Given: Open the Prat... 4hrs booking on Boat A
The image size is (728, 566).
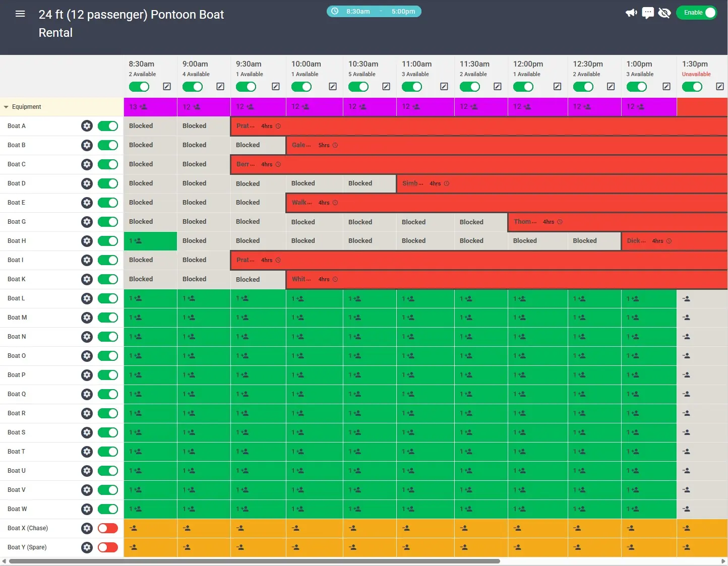Looking at the screenshot, I should coord(479,126).
